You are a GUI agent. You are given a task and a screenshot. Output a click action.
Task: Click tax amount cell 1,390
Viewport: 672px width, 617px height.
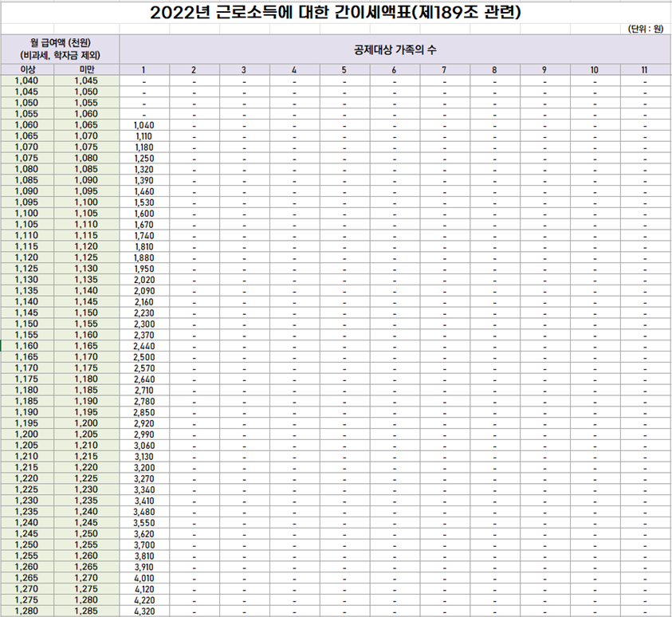click(144, 180)
